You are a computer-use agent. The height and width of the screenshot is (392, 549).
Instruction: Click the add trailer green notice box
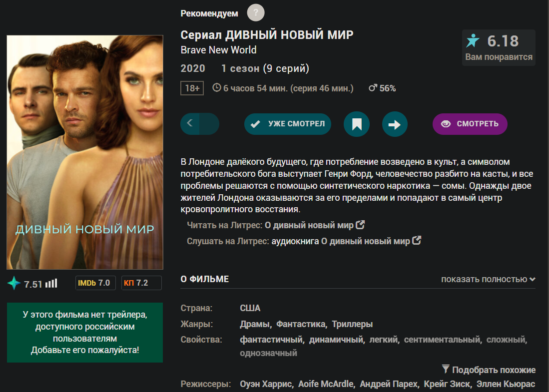tap(85, 333)
